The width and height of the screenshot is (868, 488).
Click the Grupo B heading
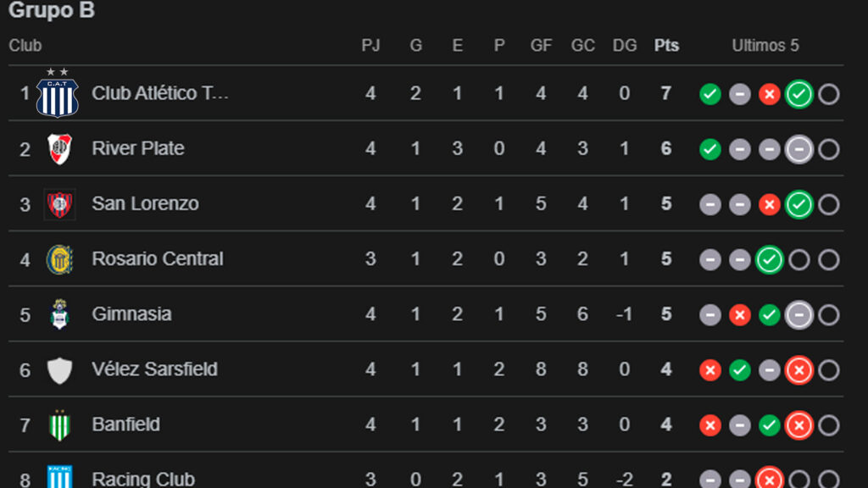pos(52,11)
